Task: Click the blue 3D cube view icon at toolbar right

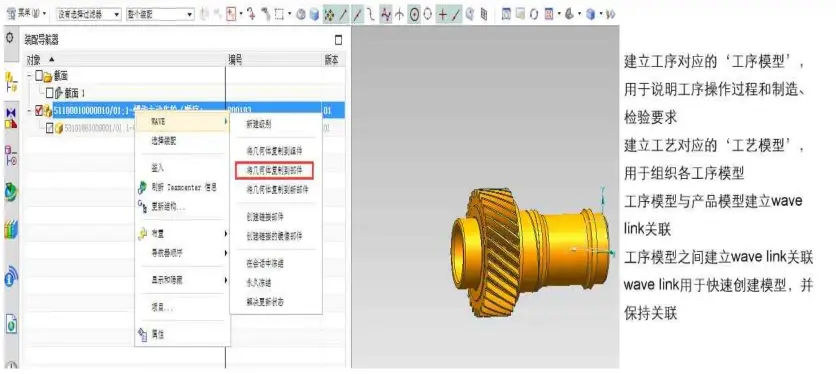Action: pyautogui.click(x=590, y=14)
